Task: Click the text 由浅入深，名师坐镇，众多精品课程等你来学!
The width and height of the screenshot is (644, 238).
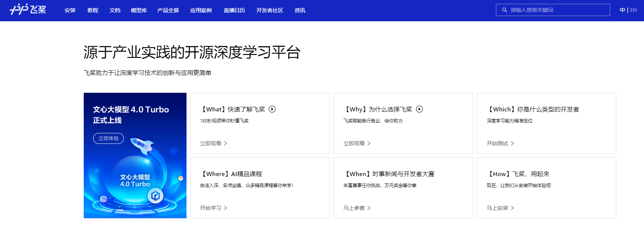Action: pos(247,186)
